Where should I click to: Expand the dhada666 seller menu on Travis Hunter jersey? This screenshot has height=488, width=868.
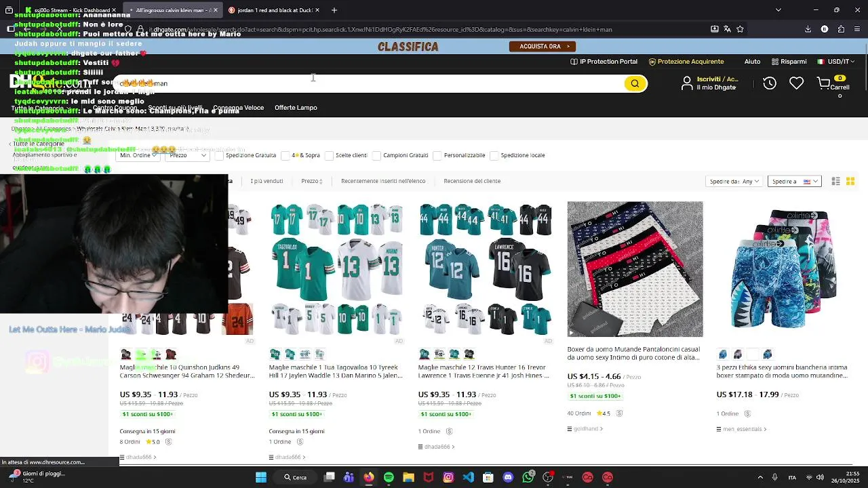[436, 447]
